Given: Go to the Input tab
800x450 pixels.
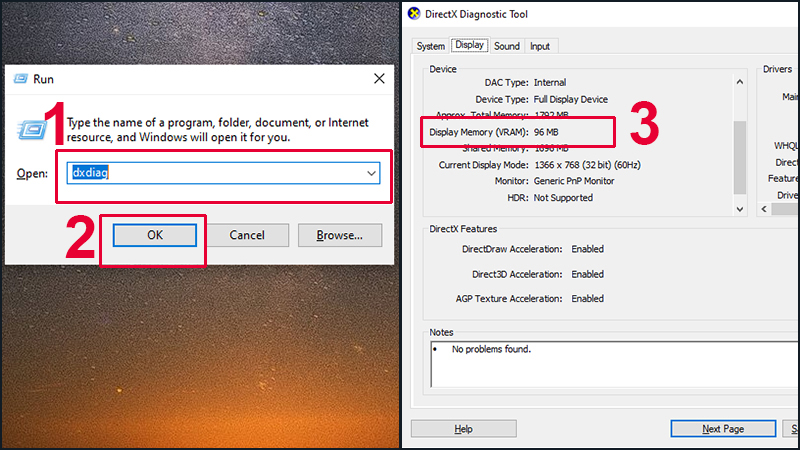Looking at the screenshot, I should pyautogui.click(x=540, y=46).
